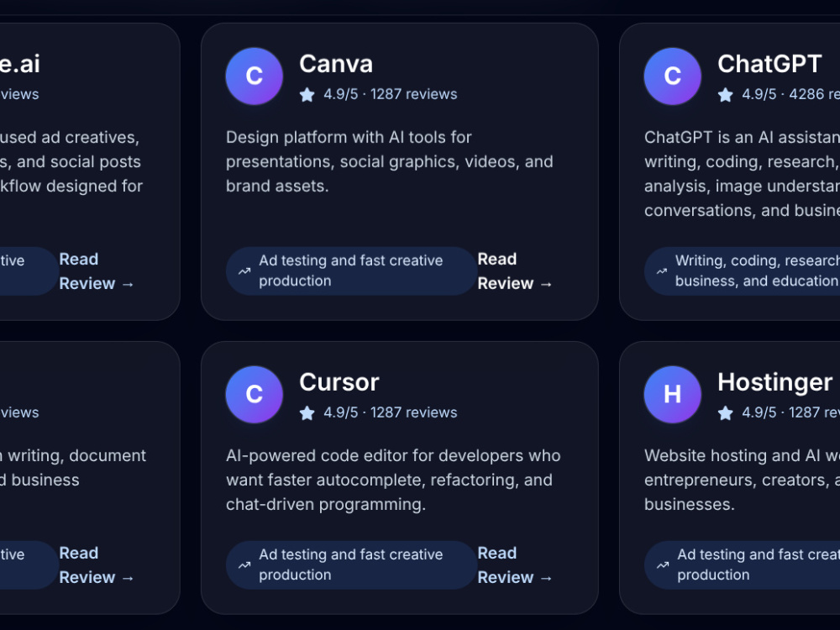The height and width of the screenshot is (630, 840).
Task: Click the star icon under Hostinger
Action: pos(726,413)
